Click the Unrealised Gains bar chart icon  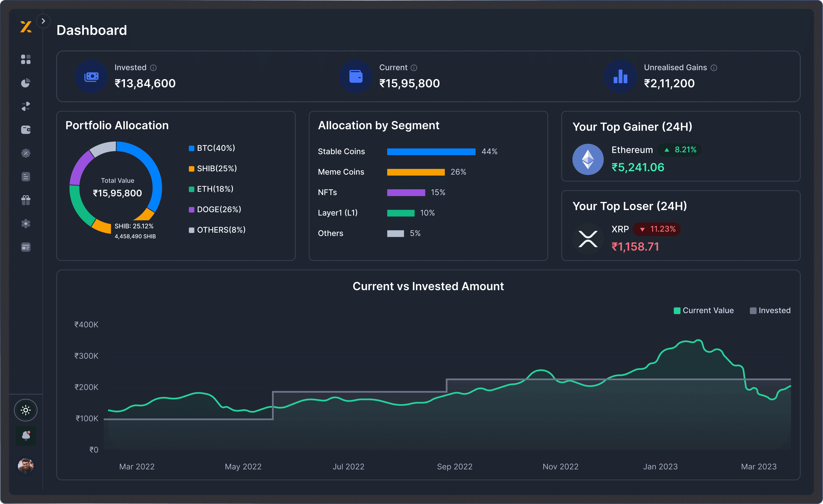(x=620, y=76)
